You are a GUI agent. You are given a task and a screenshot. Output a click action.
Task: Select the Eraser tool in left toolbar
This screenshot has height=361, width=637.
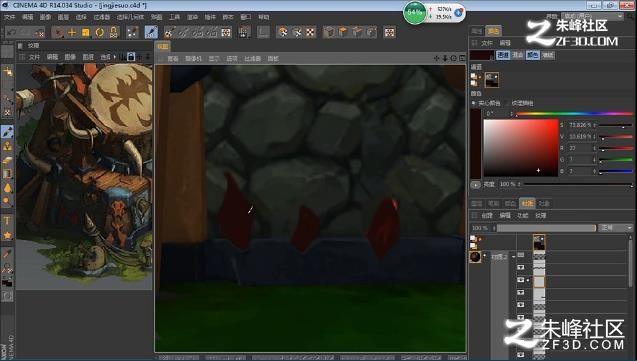[x=7, y=161]
